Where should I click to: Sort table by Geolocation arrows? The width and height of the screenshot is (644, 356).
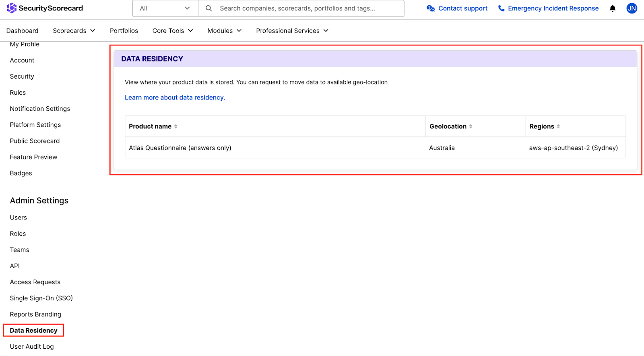click(x=471, y=126)
